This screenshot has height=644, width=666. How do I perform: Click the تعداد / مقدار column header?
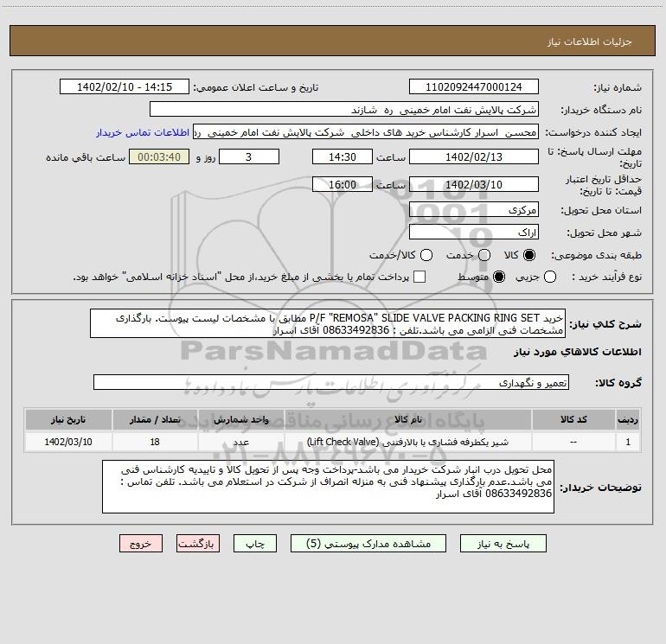[x=155, y=419]
